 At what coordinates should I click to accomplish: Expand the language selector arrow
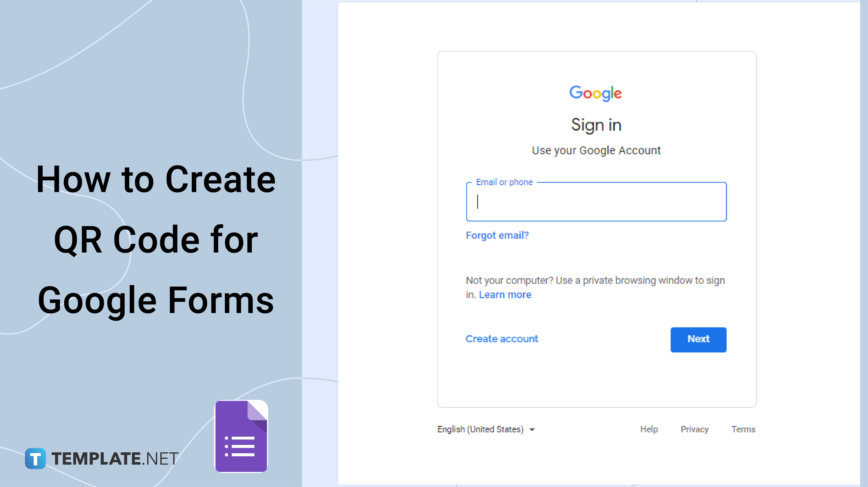(534, 429)
